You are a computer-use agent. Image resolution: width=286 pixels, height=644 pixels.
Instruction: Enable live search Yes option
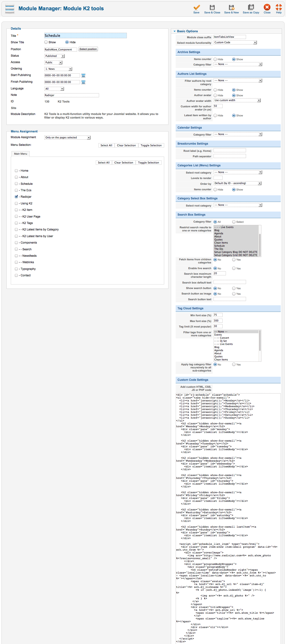[234, 268]
